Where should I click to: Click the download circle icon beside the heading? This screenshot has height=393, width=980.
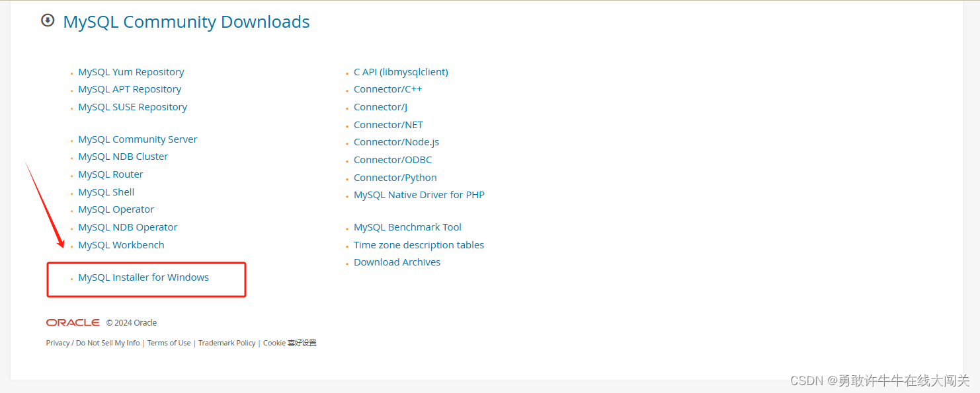pos(48,20)
